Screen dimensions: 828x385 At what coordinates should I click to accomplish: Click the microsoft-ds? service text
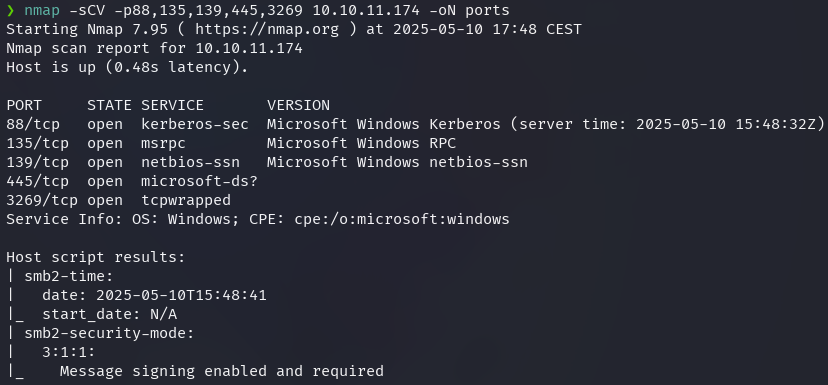pyautogui.click(x=199, y=181)
